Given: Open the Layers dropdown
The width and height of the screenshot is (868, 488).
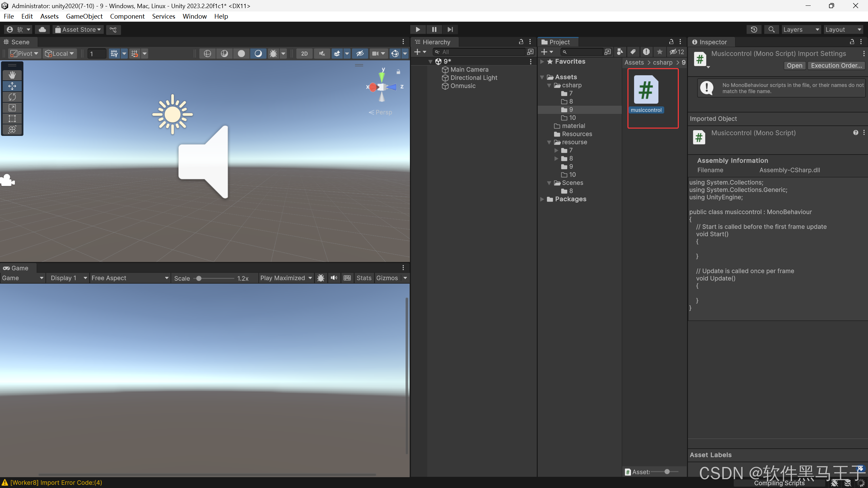Looking at the screenshot, I should click(x=801, y=29).
